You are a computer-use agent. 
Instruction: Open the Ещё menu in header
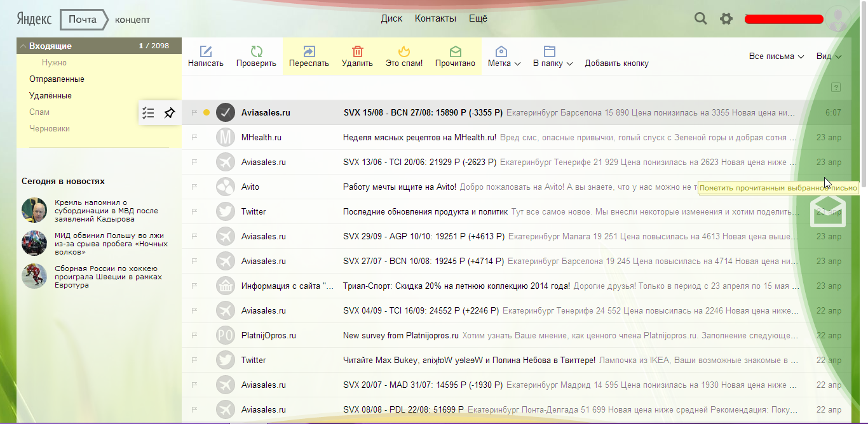coord(478,18)
